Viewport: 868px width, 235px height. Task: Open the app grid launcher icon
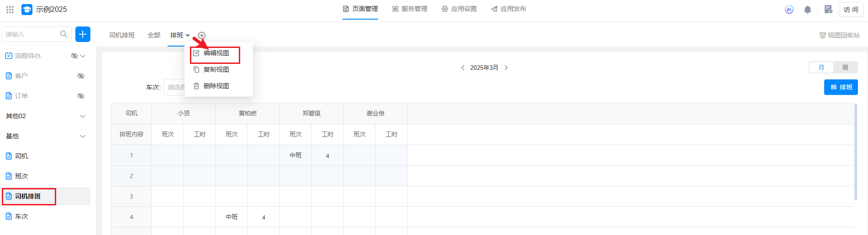coord(10,9)
